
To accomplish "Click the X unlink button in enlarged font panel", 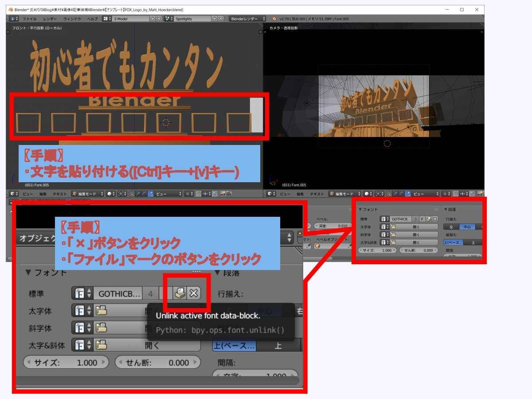I will pos(194,293).
